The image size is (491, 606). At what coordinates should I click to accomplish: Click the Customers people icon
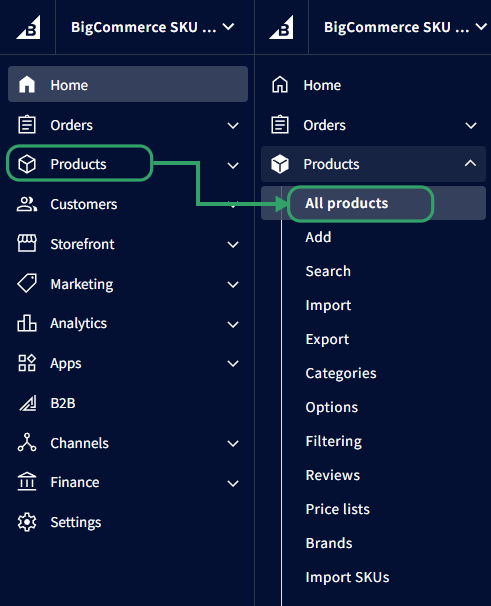(x=27, y=204)
